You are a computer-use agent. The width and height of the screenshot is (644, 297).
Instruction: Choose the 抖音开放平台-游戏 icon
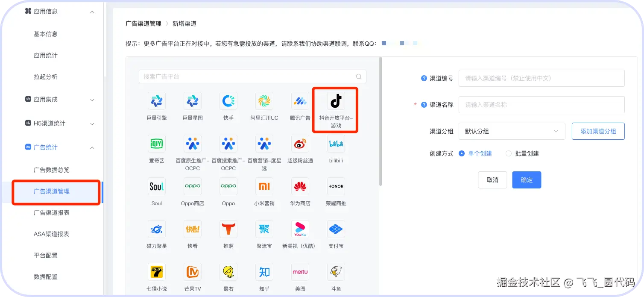(336, 101)
